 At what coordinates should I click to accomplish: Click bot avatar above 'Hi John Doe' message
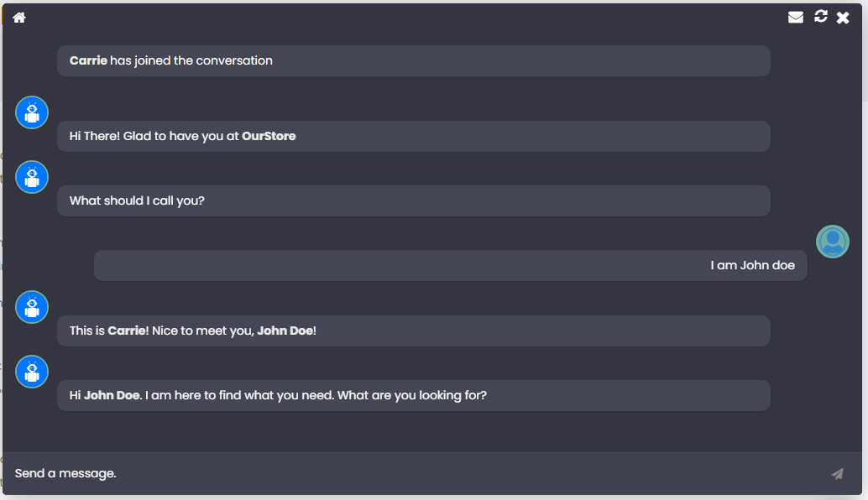(x=32, y=372)
